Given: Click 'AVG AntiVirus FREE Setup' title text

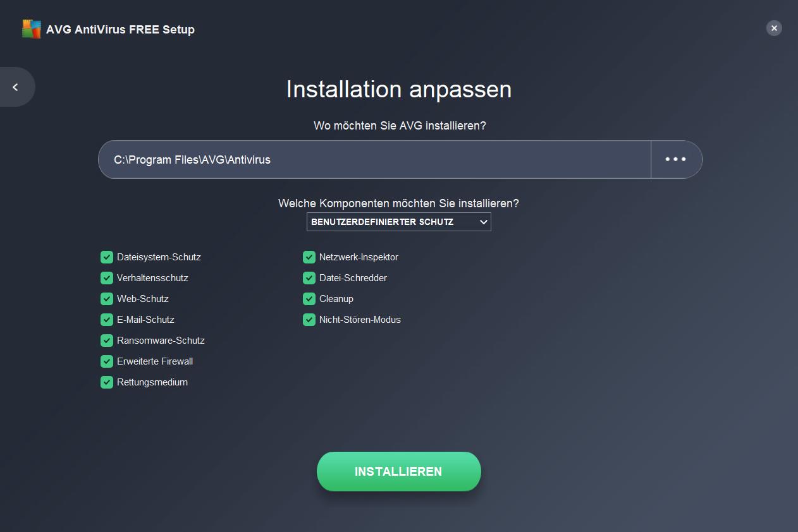Looking at the screenshot, I should point(120,29).
